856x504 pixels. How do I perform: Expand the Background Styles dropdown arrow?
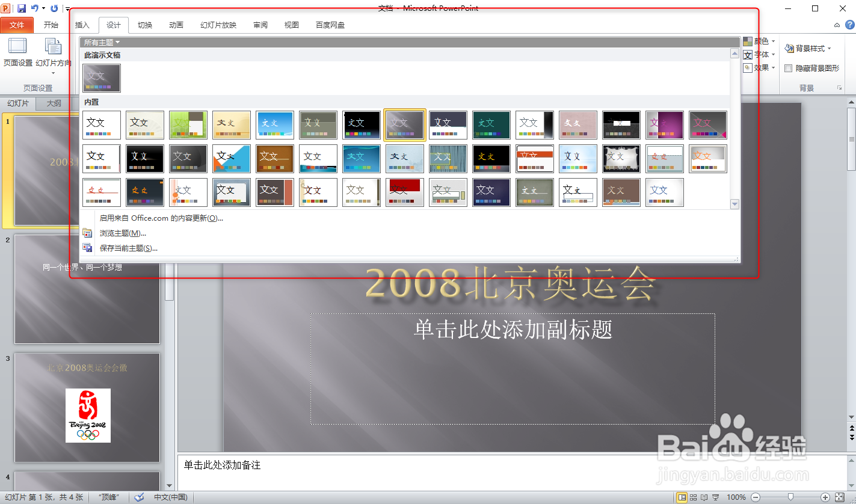(830, 49)
